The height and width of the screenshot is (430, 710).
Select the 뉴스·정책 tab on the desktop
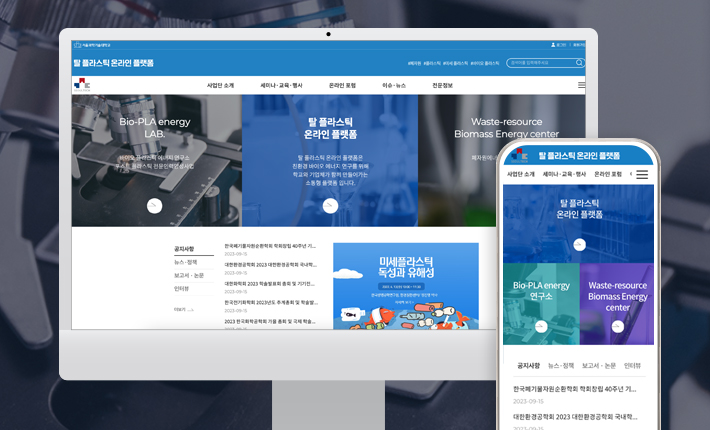[x=186, y=262]
